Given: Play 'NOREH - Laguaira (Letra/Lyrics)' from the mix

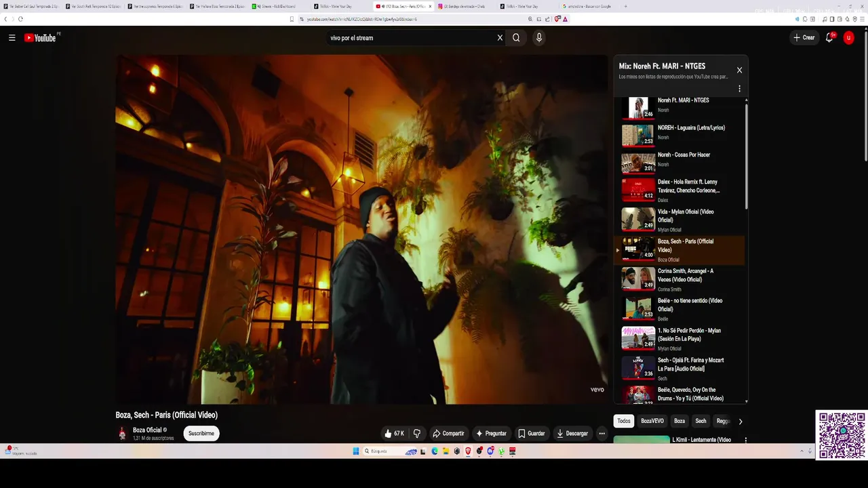Looking at the screenshot, I should 678,135.
